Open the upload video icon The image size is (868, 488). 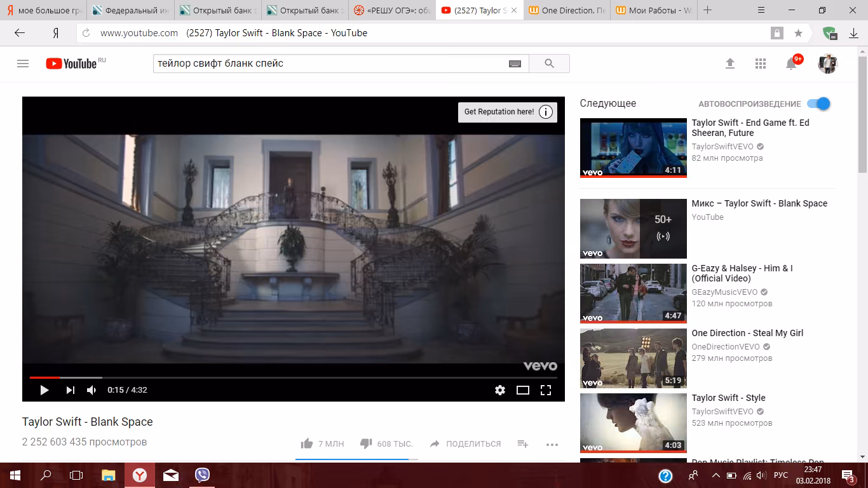pos(730,64)
